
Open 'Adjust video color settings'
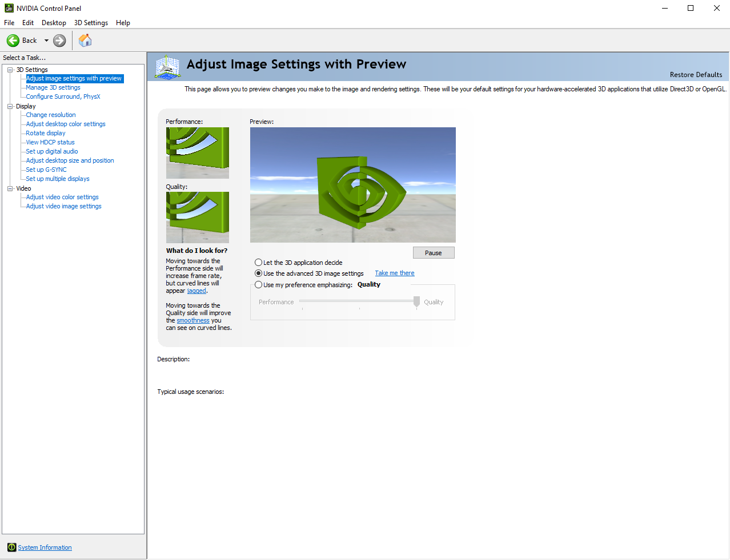(62, 197)
